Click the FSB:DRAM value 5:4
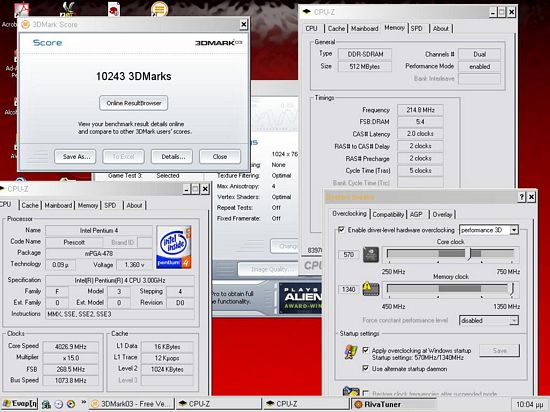Viewport: 550px width, 412px height. 420,122
